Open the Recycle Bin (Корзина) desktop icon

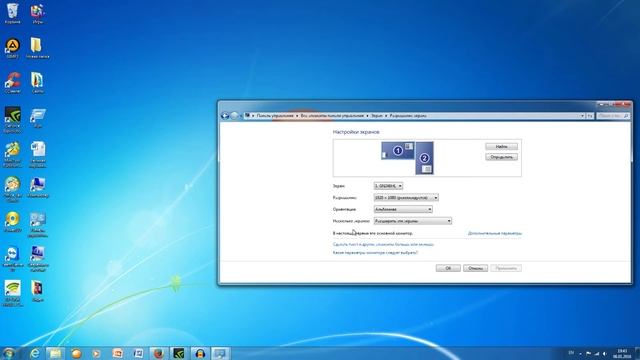click(13, 13)
